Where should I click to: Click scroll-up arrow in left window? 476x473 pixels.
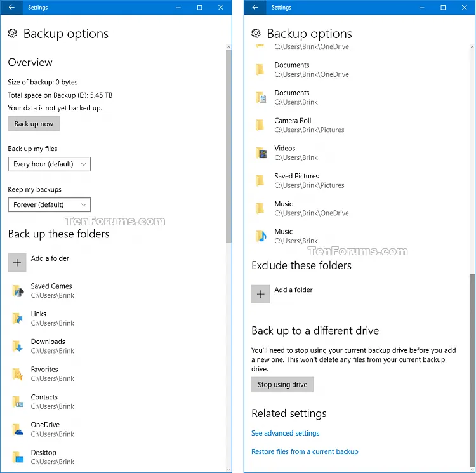click(228, 48)
